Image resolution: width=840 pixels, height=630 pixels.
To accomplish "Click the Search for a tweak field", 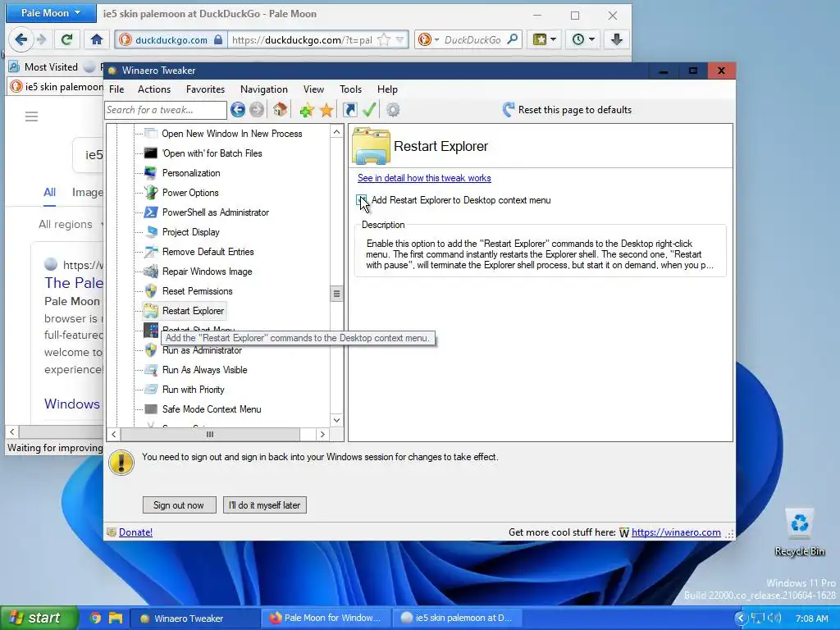I will tap(166, 110).
